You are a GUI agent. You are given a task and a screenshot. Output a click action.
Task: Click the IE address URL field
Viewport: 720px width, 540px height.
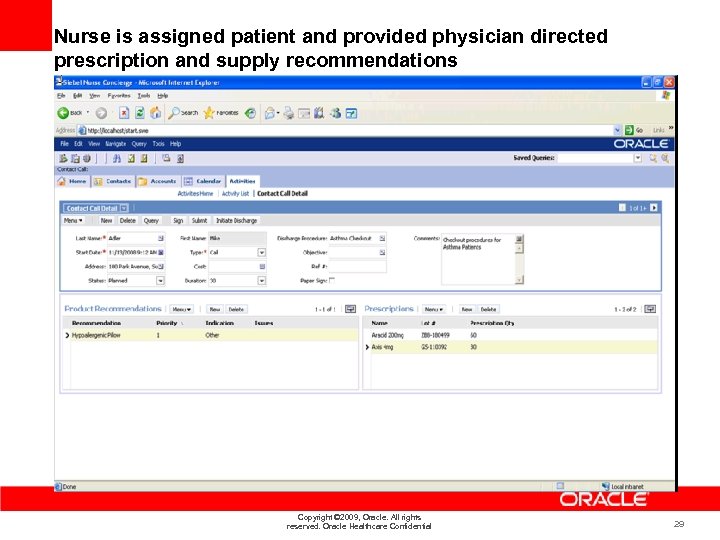[349, 130]
